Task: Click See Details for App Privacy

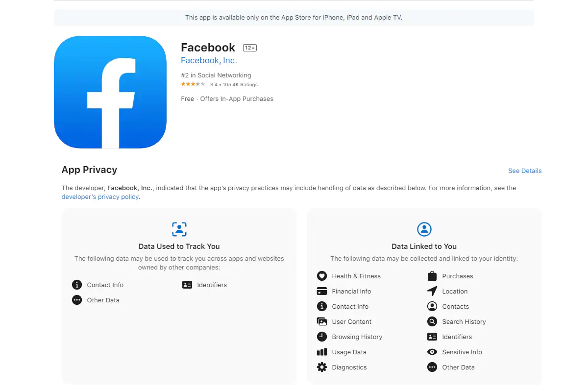Action: (525, 171)
